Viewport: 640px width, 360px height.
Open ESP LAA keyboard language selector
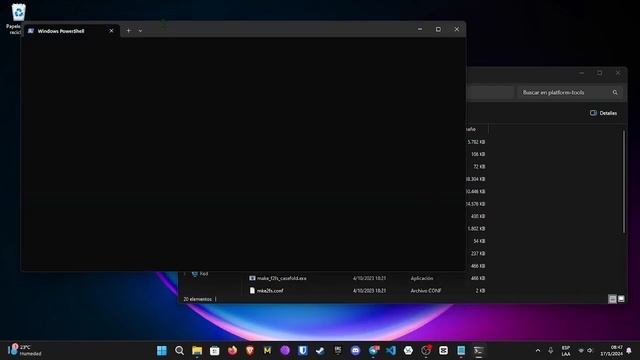click(566, 351)
